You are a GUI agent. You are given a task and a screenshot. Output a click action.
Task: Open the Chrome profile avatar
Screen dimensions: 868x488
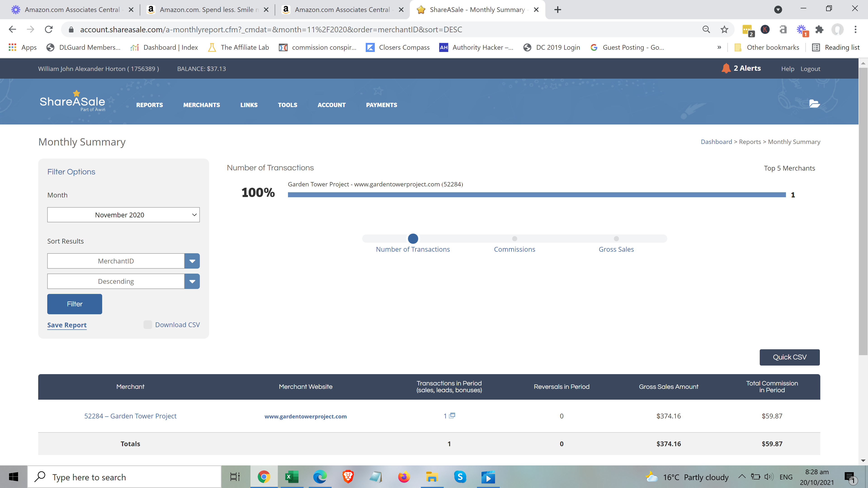(x=837, y=29)
